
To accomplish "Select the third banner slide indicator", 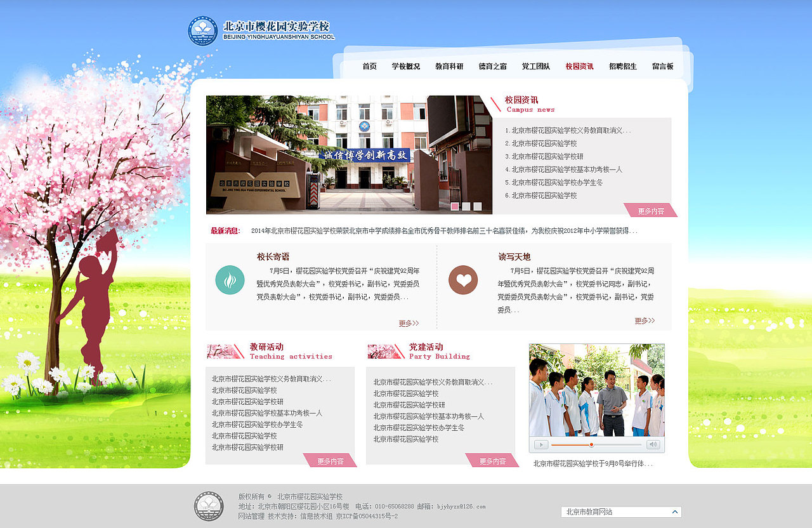I will [x=478, y=206].
